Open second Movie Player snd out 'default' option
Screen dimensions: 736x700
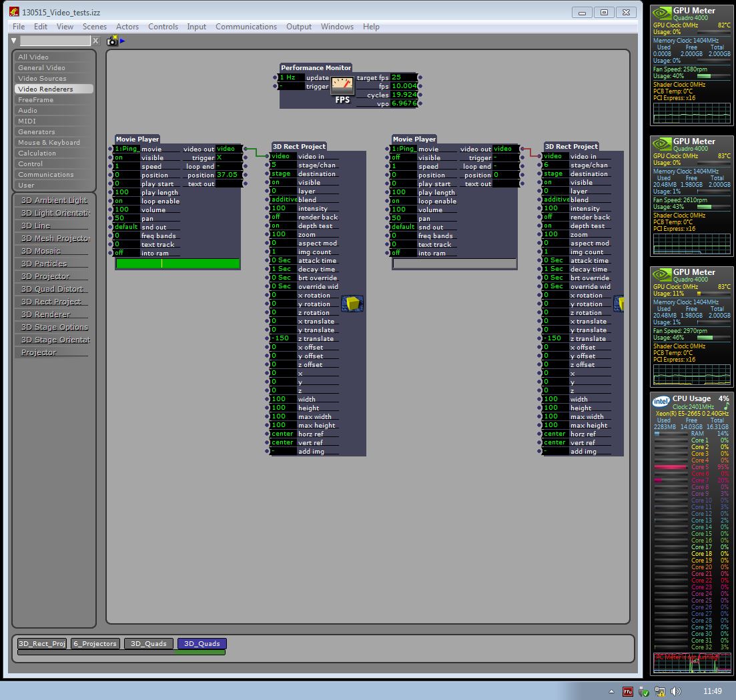pos(404,227)
